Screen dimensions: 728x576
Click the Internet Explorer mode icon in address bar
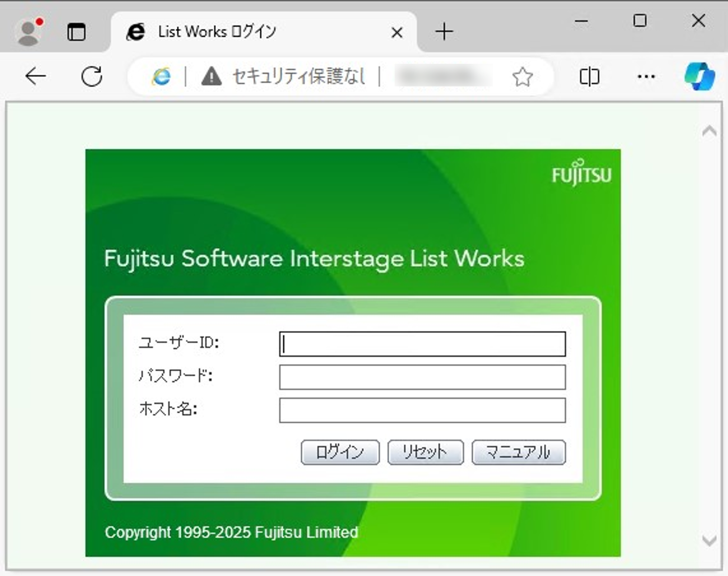point(161,76)
